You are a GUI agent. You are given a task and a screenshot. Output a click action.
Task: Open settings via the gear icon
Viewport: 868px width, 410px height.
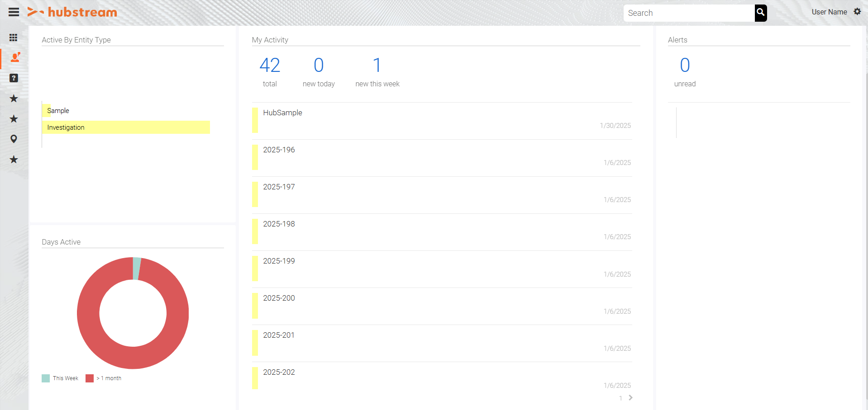(857, 12)
